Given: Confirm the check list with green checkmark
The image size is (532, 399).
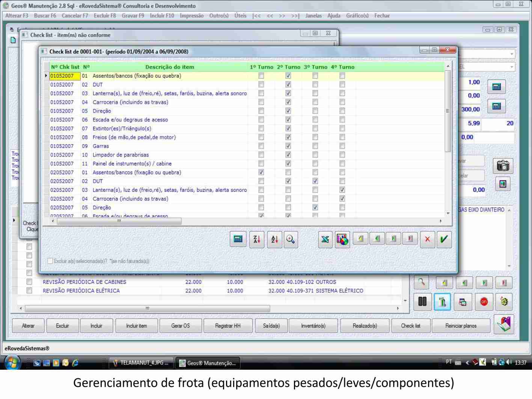Looking at the screenshot, I should [x=444, y=239].
